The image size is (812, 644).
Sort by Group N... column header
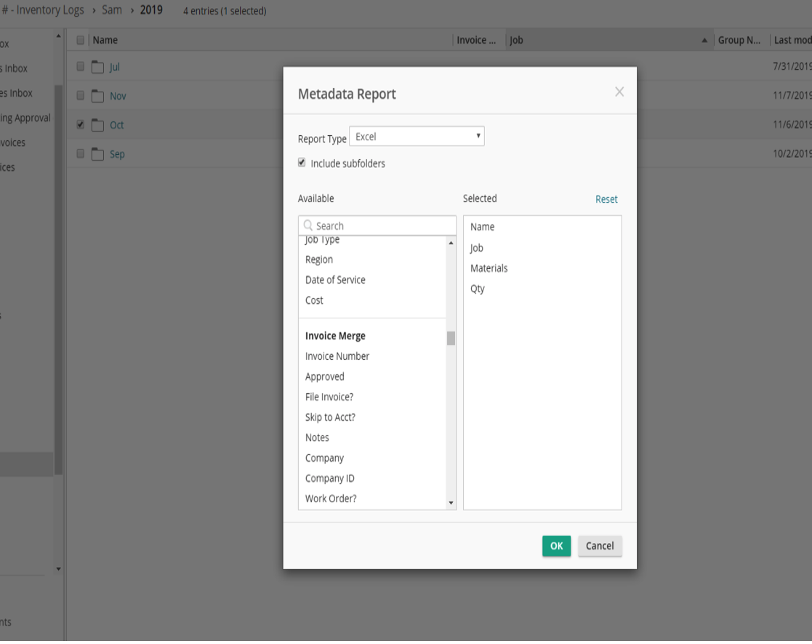(x=739, y=41)
